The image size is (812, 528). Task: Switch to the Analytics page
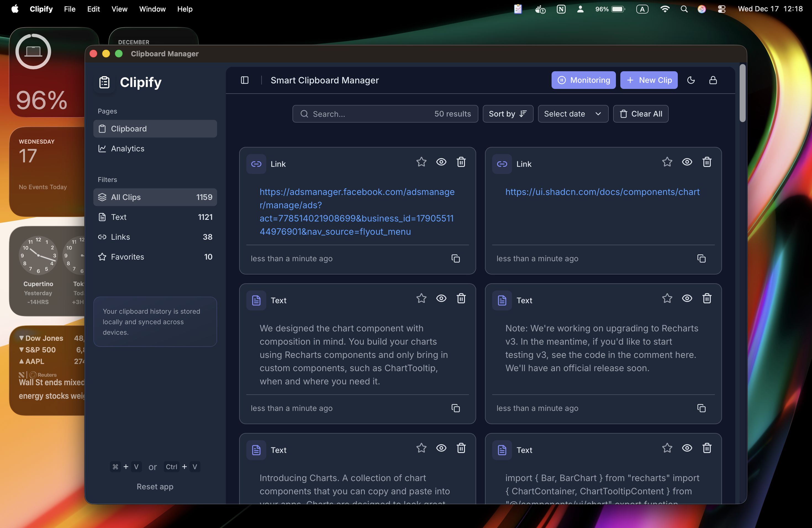[127, 149]
